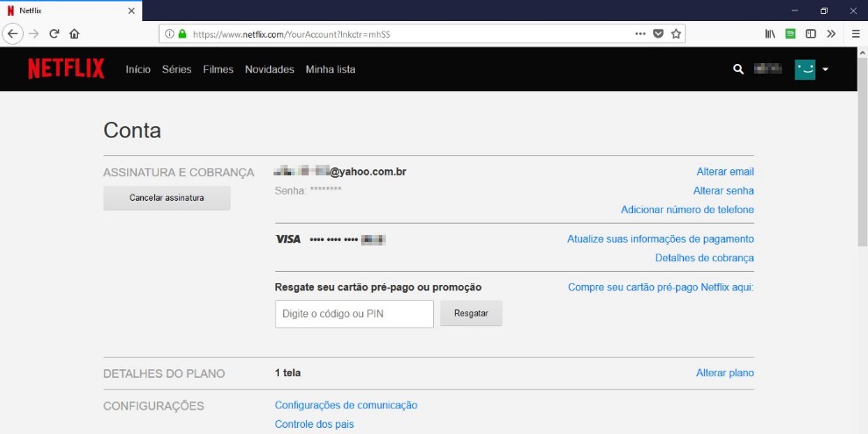868x434 pixels.
Task: Go back using the browser back arrow
Action: 12,34
